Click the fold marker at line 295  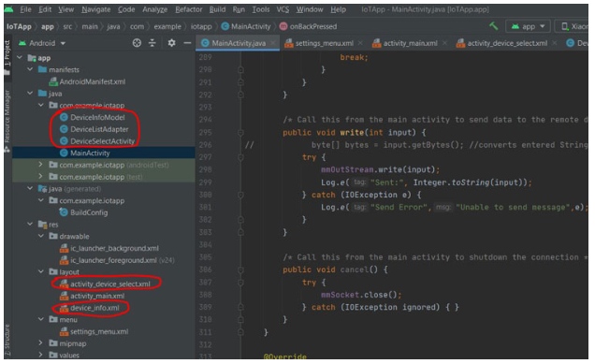[x=240, y=133]
